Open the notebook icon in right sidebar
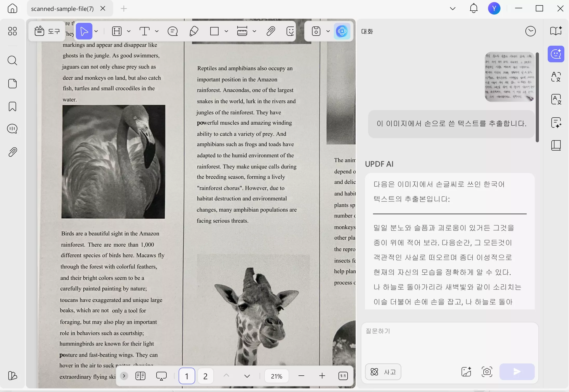The width and height of the screenshot is (569, 392). 556,145
